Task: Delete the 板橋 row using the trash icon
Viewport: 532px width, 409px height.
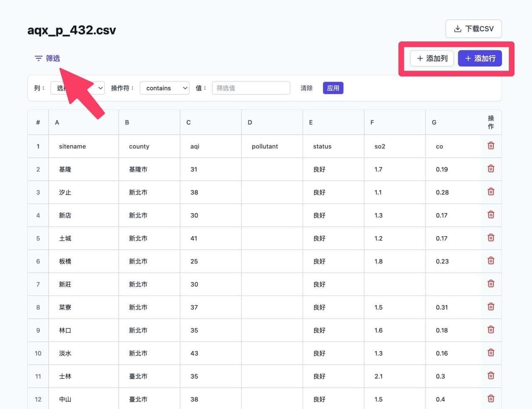Action: coord(491,261)
